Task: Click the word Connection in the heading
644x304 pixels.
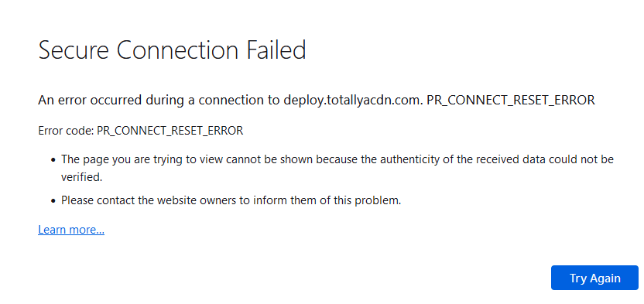Action: point(177,50)
